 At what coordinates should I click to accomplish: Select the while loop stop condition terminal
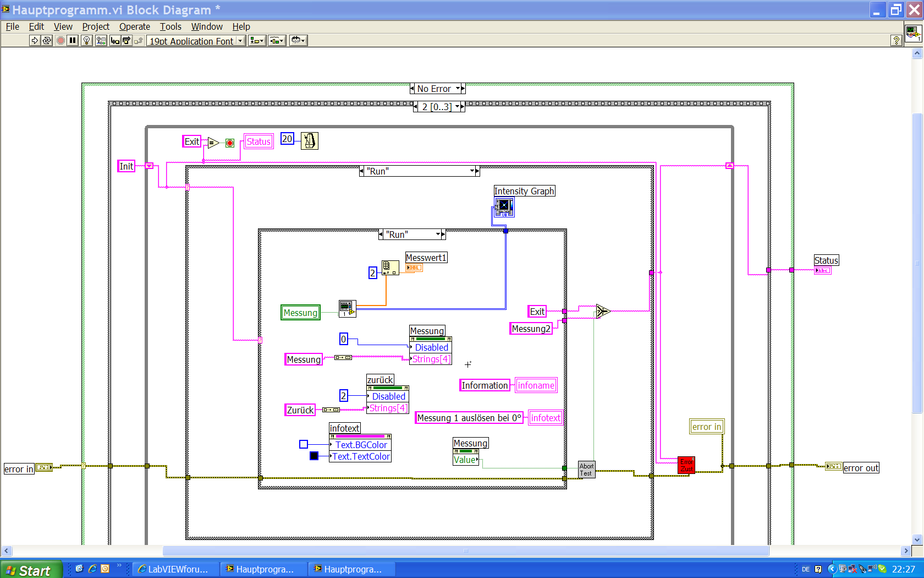coord(230,143)
